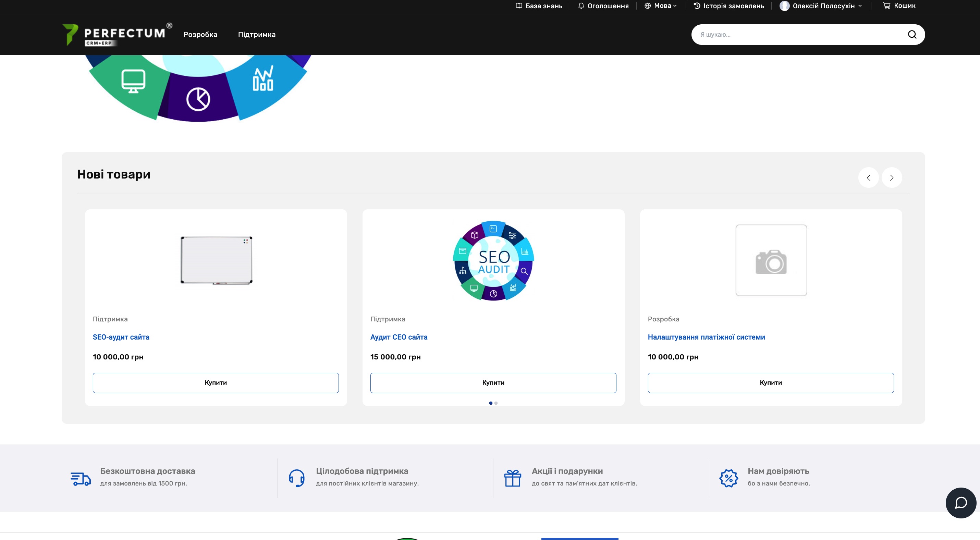Viewport: 980px width, 540px height.
Task: Click the camera placeholder product image
Action: pos(771,260)
